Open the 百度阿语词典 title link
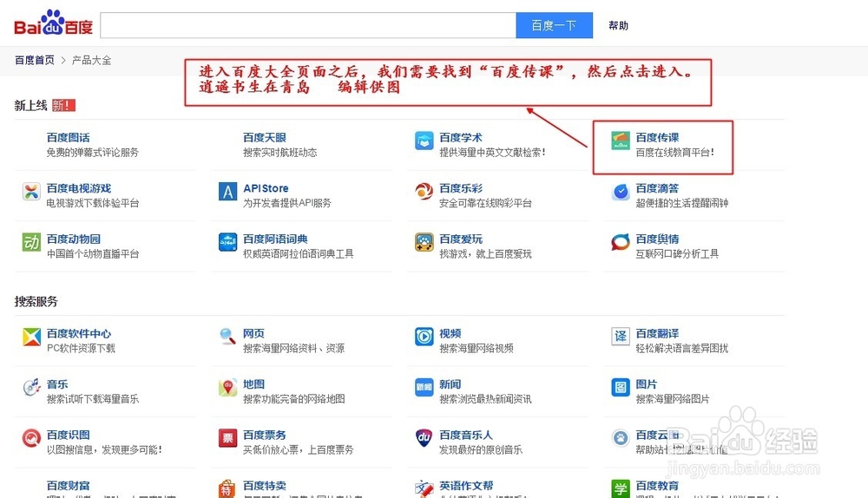 click(275, 239)
